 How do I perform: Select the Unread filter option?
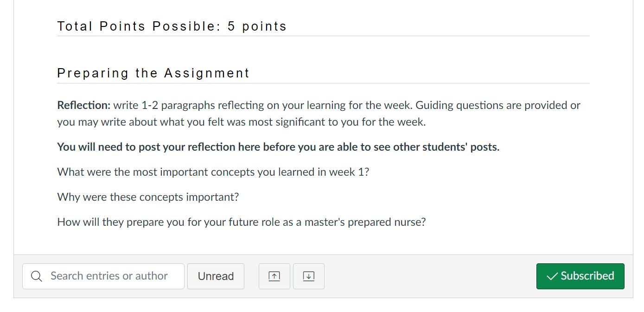tap(216, 276)
